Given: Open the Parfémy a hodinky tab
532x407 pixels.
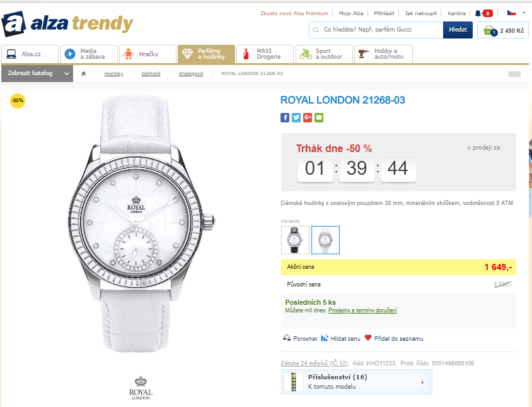Looking at the screenshot, I should pyautogui.click(x=206, y=54).
